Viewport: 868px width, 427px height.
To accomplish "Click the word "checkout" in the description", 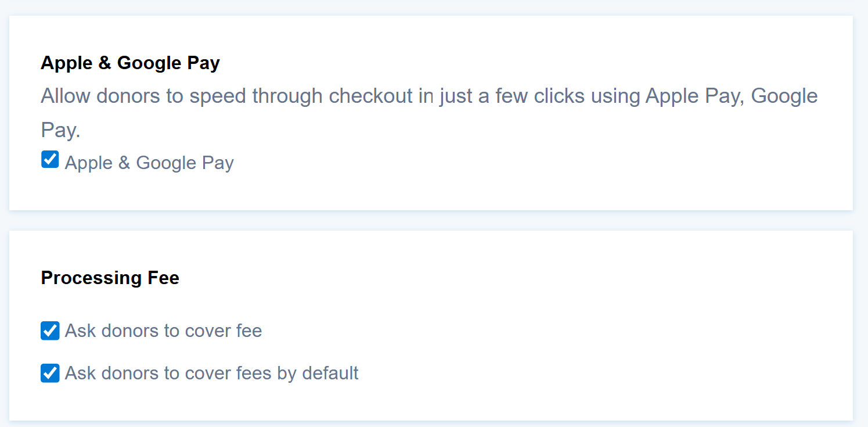I will click(x=370, y=96).
